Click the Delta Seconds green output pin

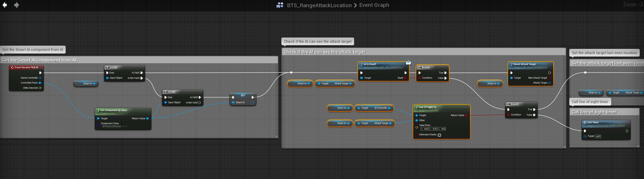coord(40,88)
